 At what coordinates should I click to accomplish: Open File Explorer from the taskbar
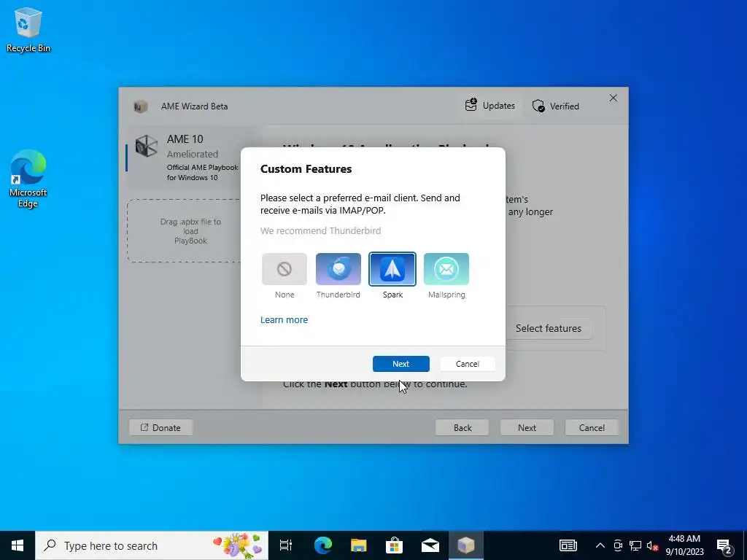[358, 545]
